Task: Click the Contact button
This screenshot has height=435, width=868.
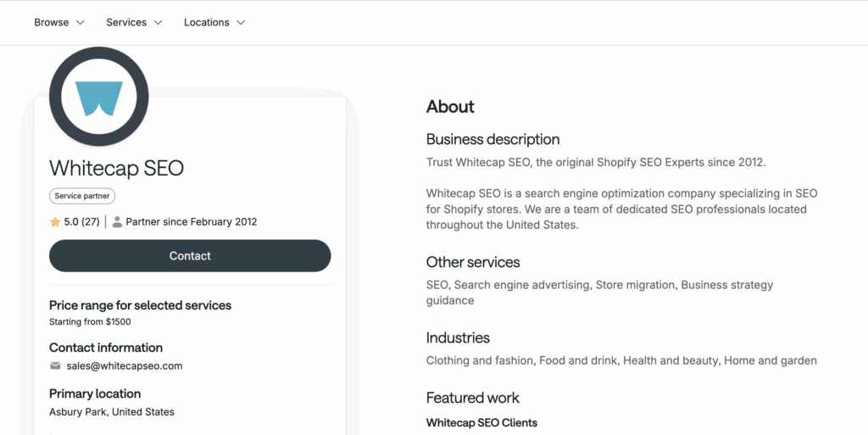Action: click(x=190, y=256)
